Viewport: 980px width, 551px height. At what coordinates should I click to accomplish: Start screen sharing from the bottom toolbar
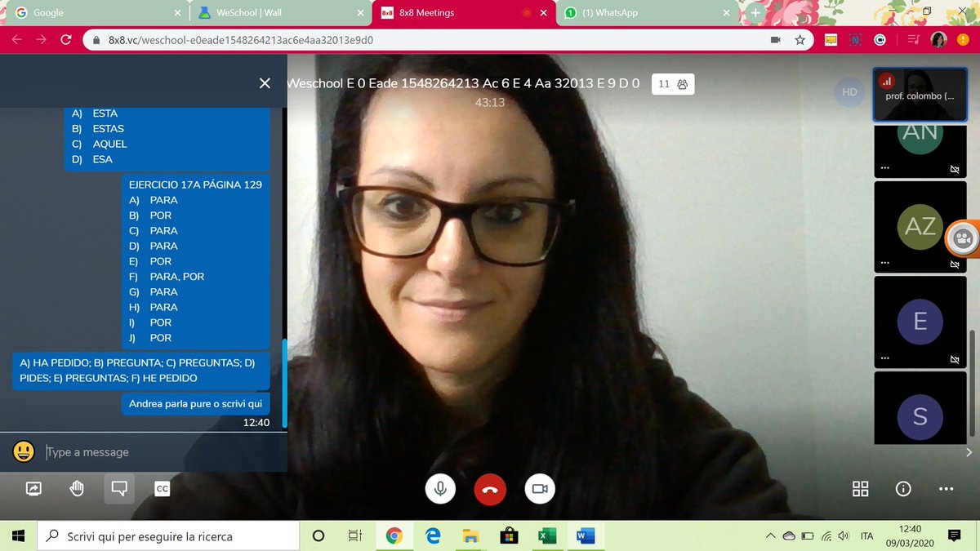point(34,489)
